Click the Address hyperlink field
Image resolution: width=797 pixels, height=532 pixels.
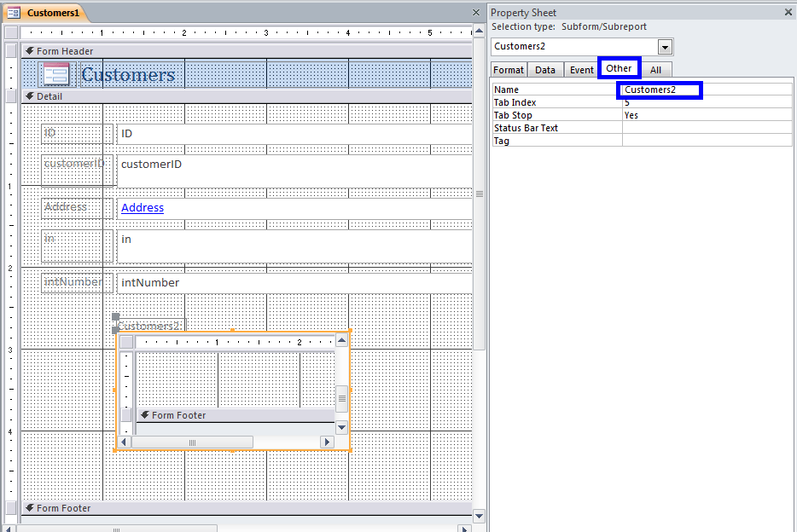pyautogui.click(x=143, y=207)
